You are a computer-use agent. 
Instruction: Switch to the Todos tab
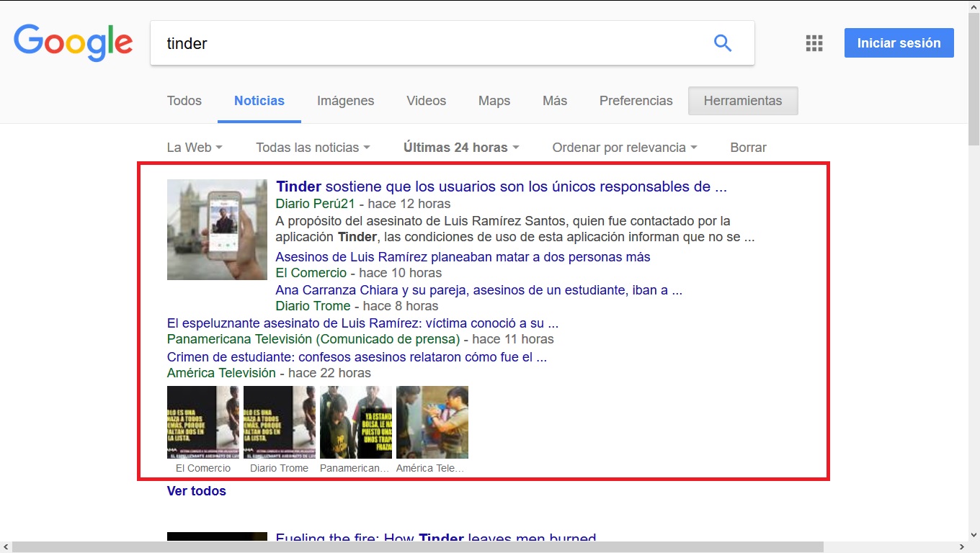[184, 101]
